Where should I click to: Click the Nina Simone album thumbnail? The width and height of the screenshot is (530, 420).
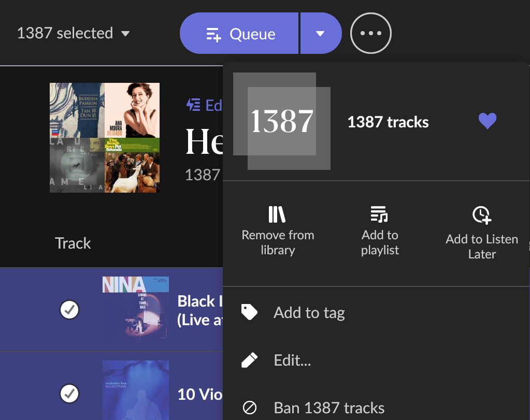coord(136,309)
